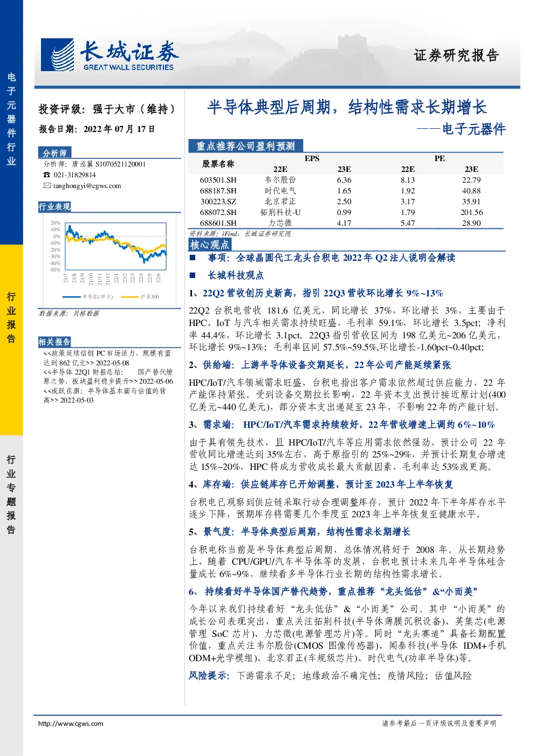Viewport: 535px width, 756px height.
Task: Click the 分析师 section header
Action: point(55,153)
